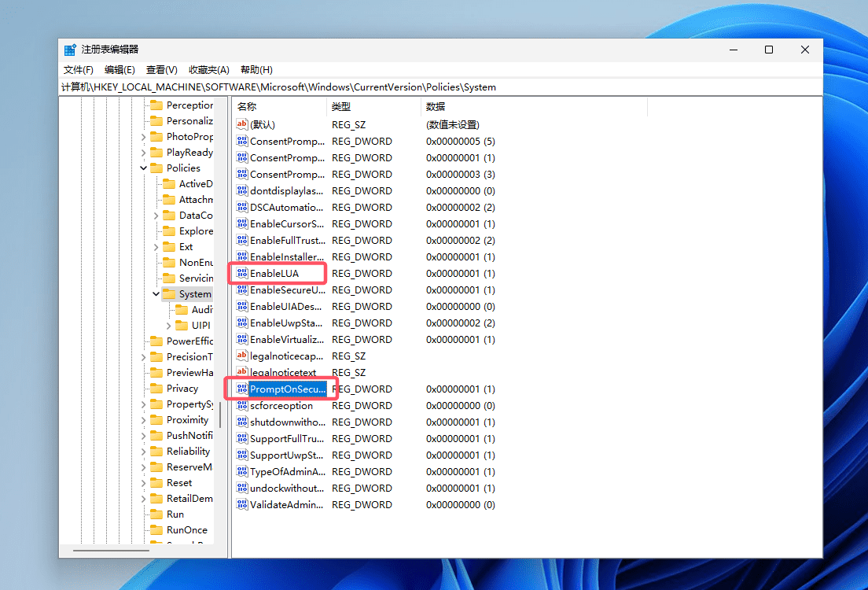Select the PushNotifi... tree item
This screenshot has width=868, height=590.
pyautogui.click(x=189, y=436)
